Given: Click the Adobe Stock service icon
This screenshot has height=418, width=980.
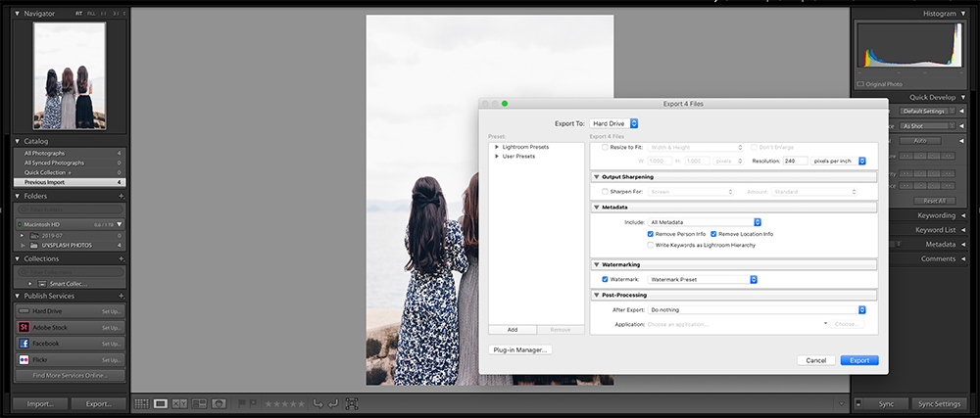Looking at the screenshot, I should [24, 327].
